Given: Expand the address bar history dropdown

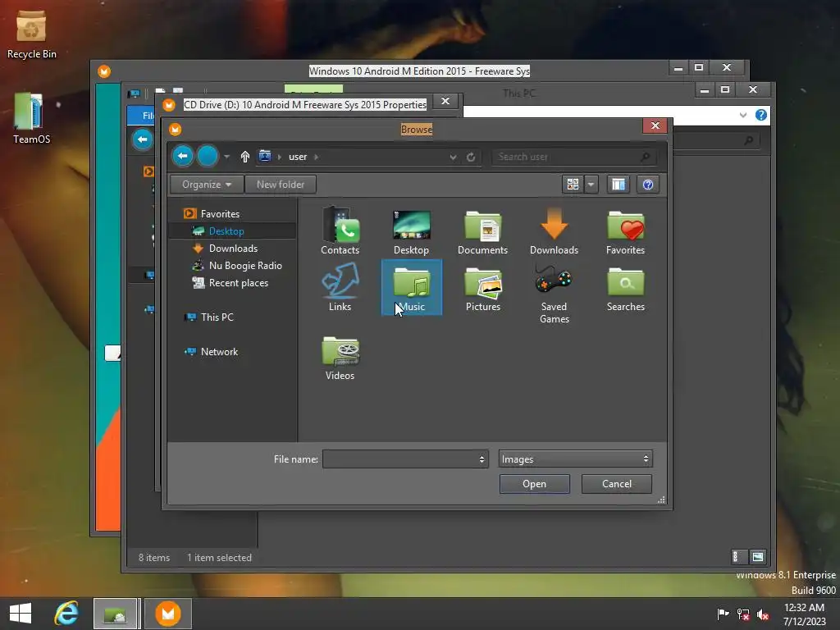Looking at the screenshot, I should pos(453,157).
